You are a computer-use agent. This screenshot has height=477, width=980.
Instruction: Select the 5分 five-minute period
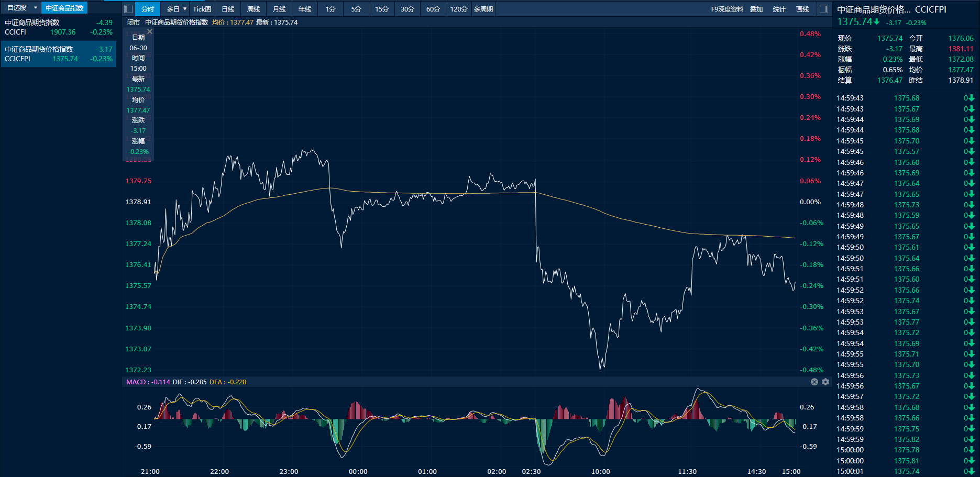click(x=356, y=9)
